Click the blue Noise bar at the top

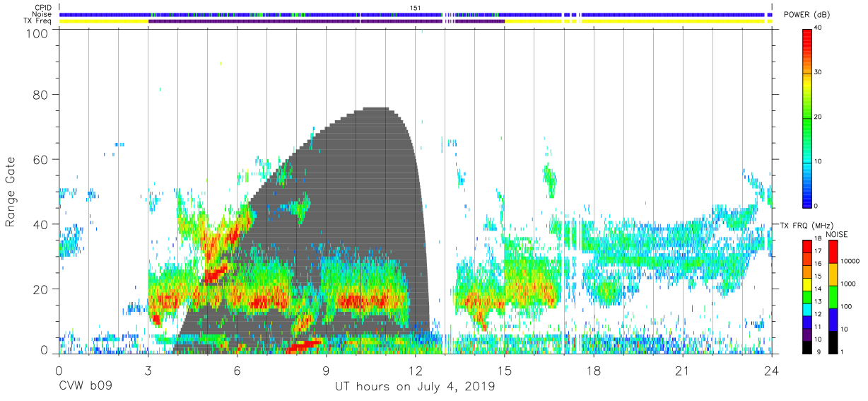click(415, 14)
